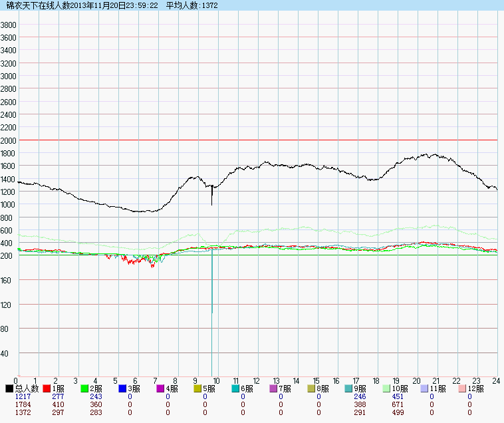Click the blue 3服 legend swatch
Viewport: 504px width, 423px height.
(x=122, y=388)
